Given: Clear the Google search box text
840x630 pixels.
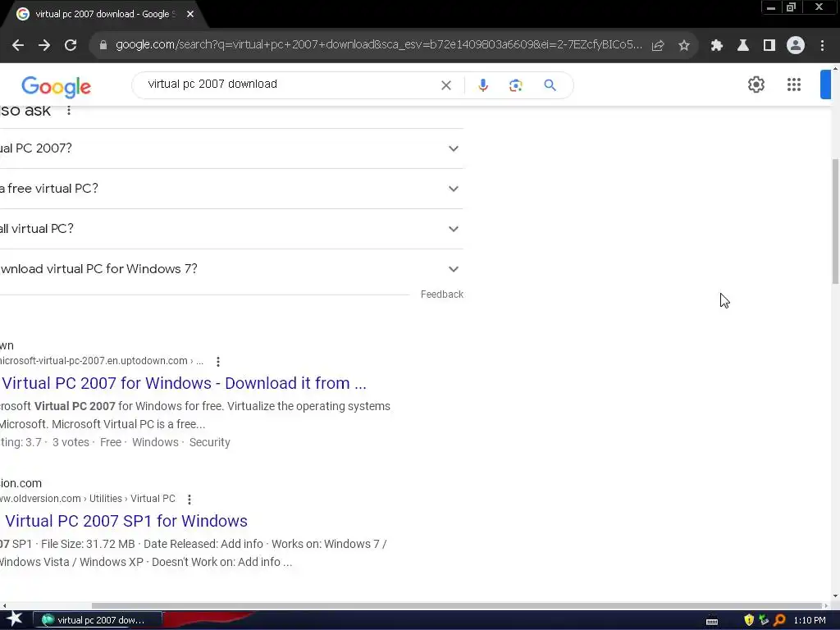Looking at the screenshot, I should pos(445,85).
